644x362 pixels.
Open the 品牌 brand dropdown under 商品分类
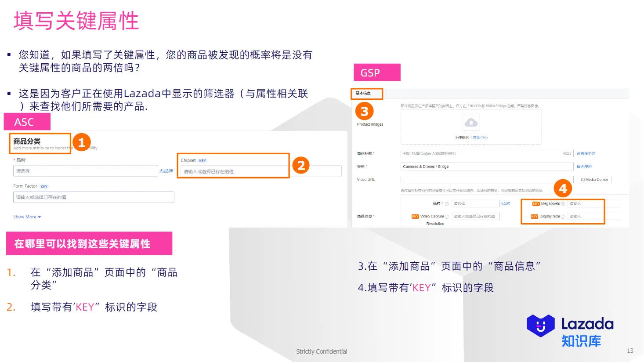click(85, 170)
